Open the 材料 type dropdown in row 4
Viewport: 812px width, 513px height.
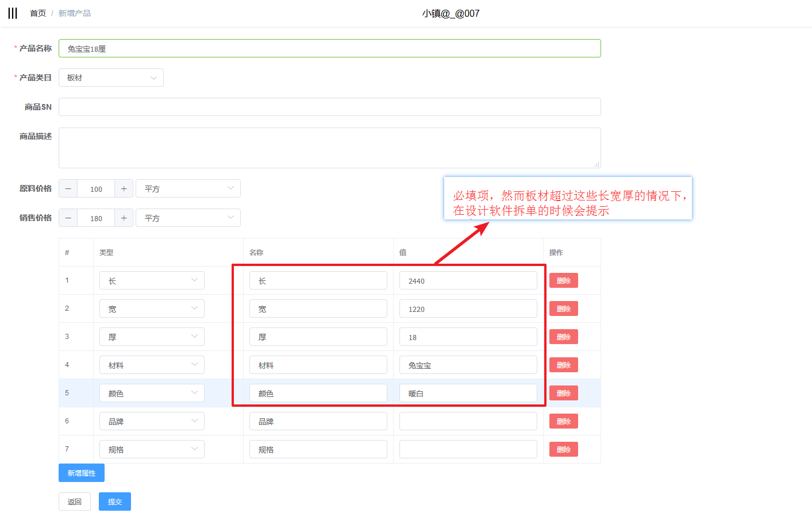pyautogui.click(x=152, y=365)
